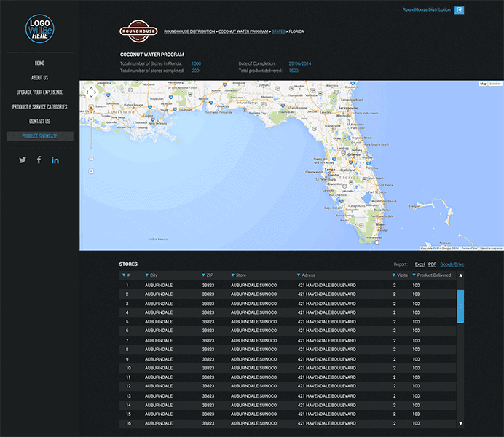The image size is (504, 437).
Task: Open the About Us menu item
Action: point(39,77)
